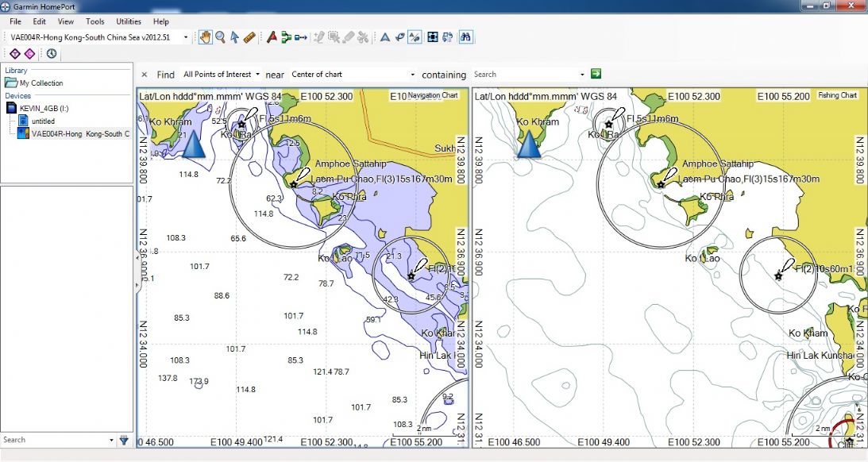The image size is (868, 462).
Task: Open the View menu
Action: [66, 21]
